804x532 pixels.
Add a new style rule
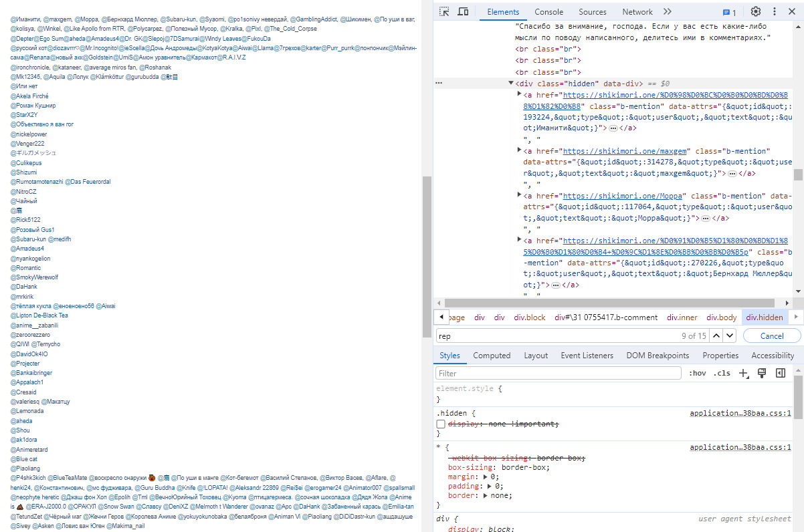[x=743, y=373]
